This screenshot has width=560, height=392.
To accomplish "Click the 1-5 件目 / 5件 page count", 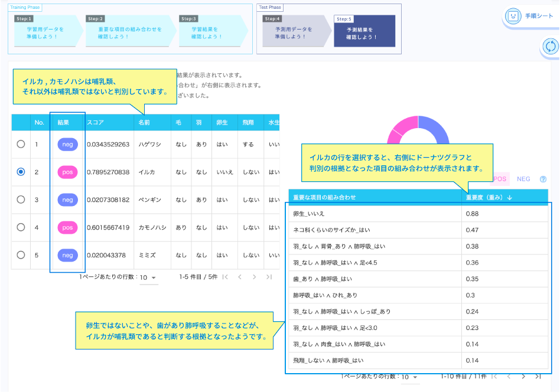I will click(x=198, y=277).
